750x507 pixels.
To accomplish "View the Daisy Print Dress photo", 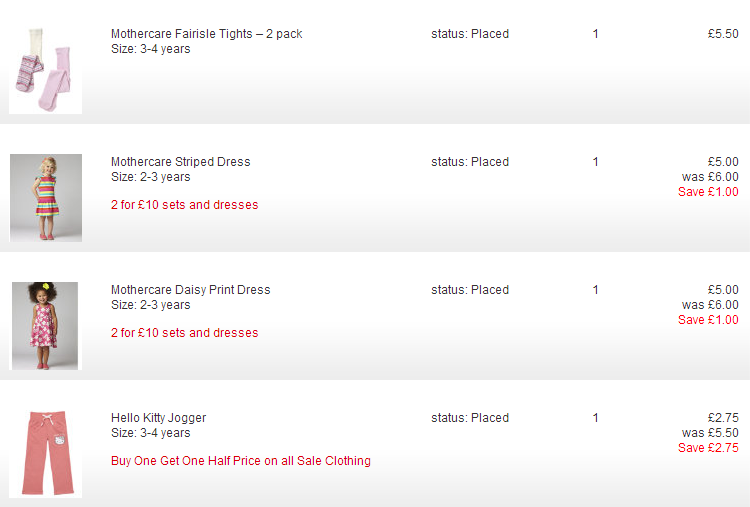I will coord(45,325).
